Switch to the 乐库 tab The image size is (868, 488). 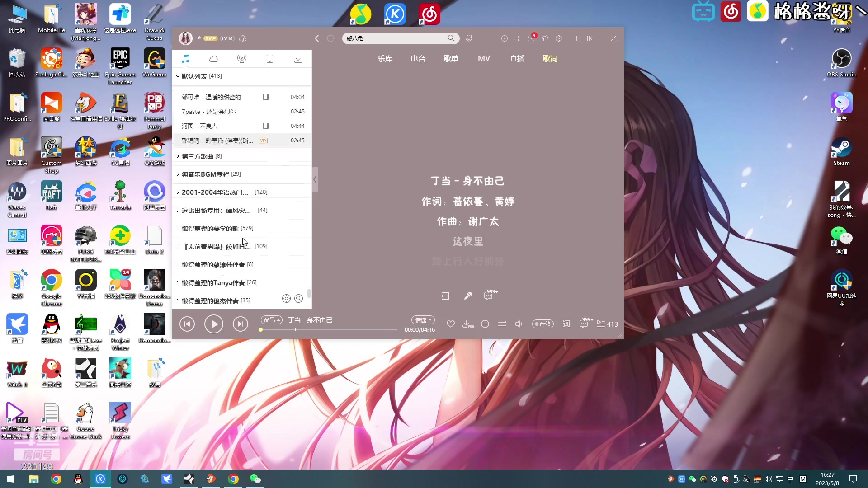pos(385,59)
